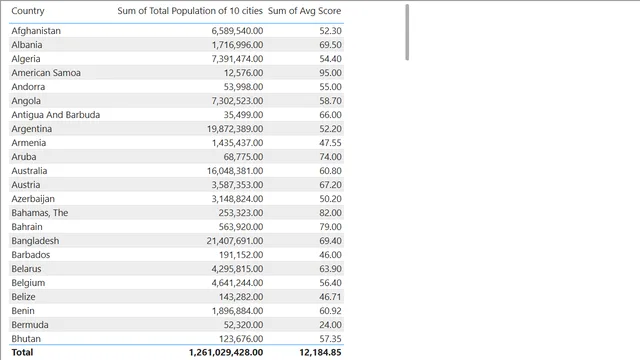The width and height of the screenshot is (640, 360).
Task: Select the Andorra country cell
Action: point(28,87)
